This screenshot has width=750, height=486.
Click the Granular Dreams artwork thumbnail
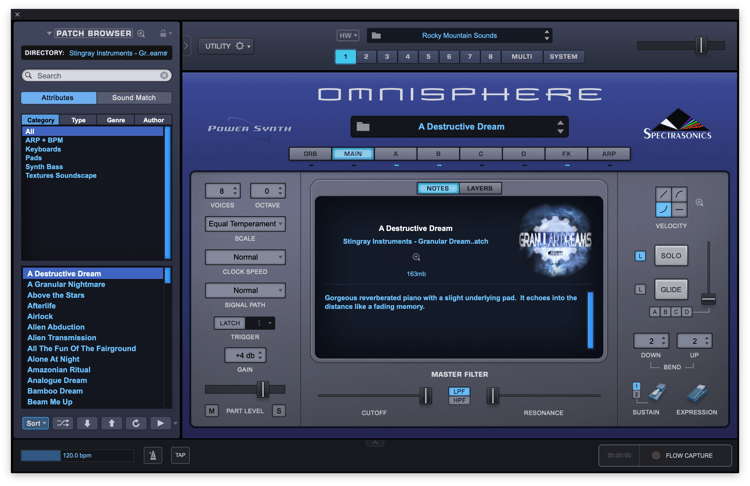point(555,240)
